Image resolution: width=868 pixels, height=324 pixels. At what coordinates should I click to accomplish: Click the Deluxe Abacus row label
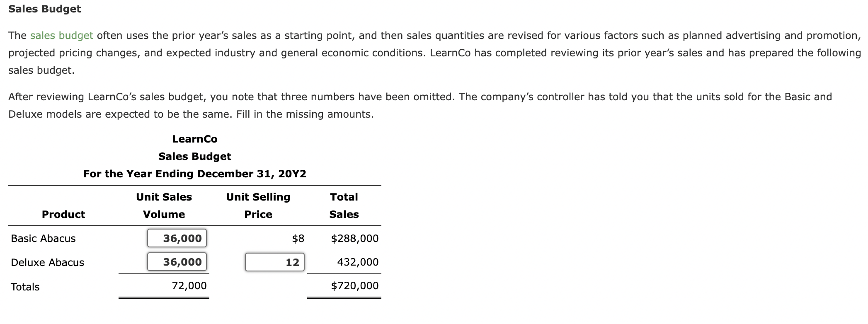pyautogui.click(x=47, y=261)
